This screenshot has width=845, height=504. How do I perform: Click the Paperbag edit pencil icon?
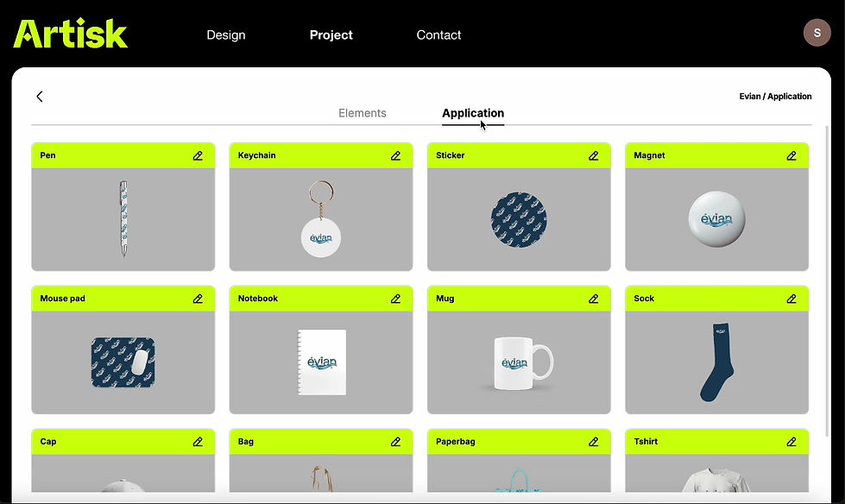(x=593, y=442)
